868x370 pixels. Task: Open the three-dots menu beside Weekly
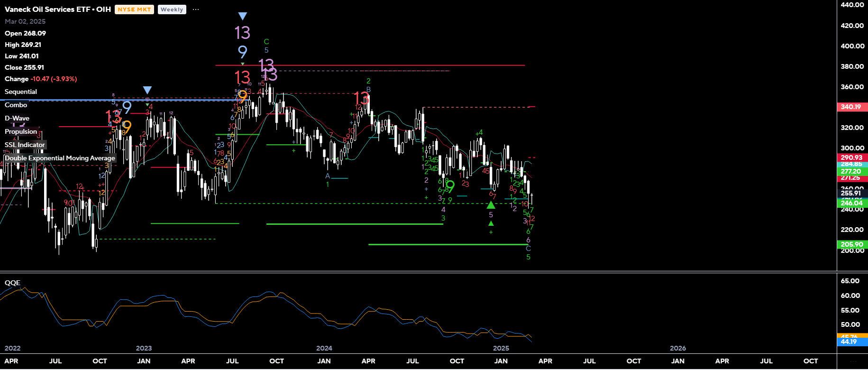(196, 9)
